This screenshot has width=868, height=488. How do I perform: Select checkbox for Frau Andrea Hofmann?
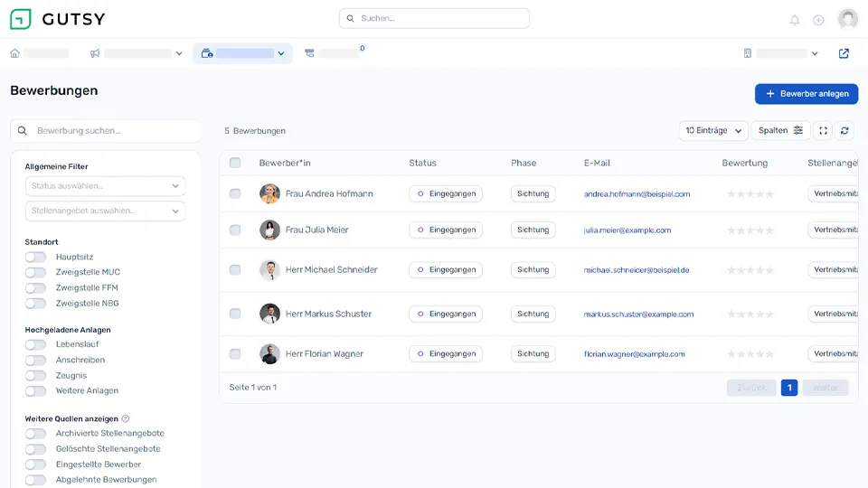[x=235, y=193]
